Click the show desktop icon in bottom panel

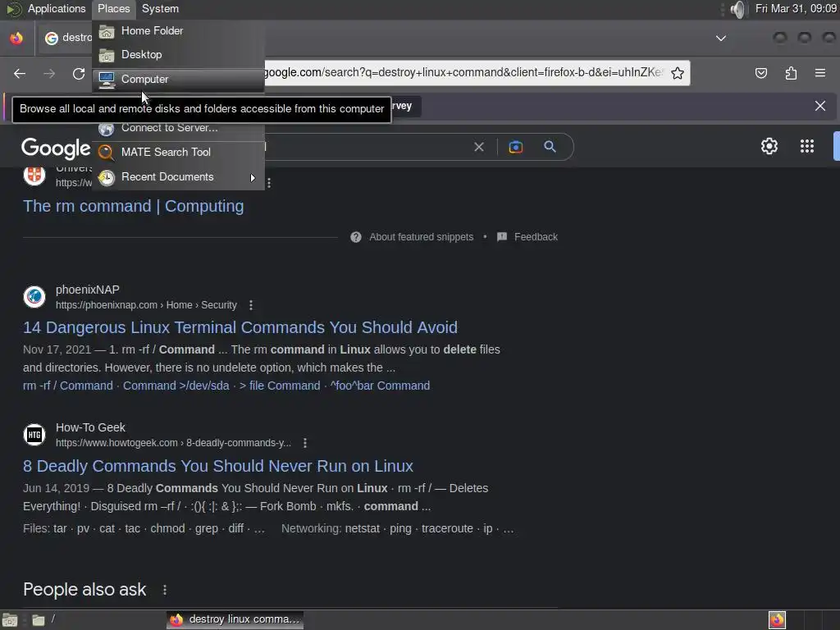coord(10,620)
